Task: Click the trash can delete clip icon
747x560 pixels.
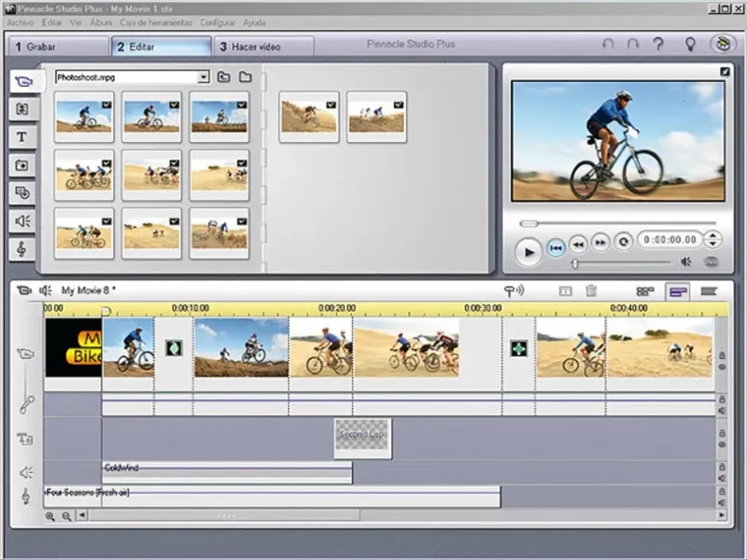Action: pyautogui.click(x=591, y=291)
